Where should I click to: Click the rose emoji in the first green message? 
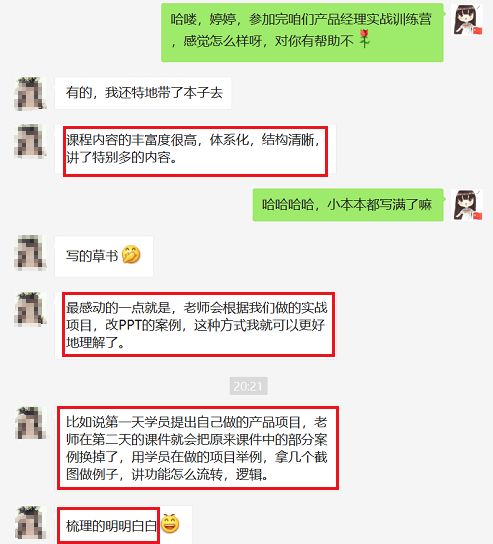click(x=364, y=39)
